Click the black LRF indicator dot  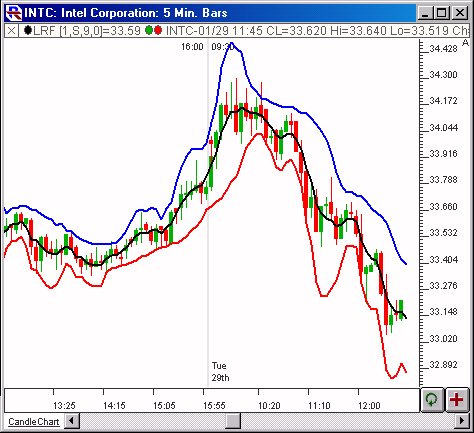click(28, 31)
